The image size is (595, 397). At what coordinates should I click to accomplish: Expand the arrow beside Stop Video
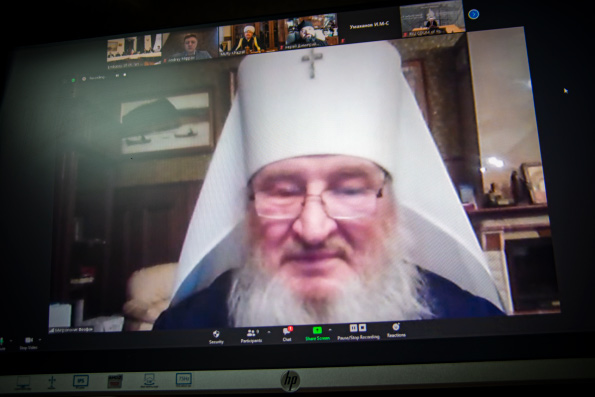pyautogui.click(x=40, y=340)
